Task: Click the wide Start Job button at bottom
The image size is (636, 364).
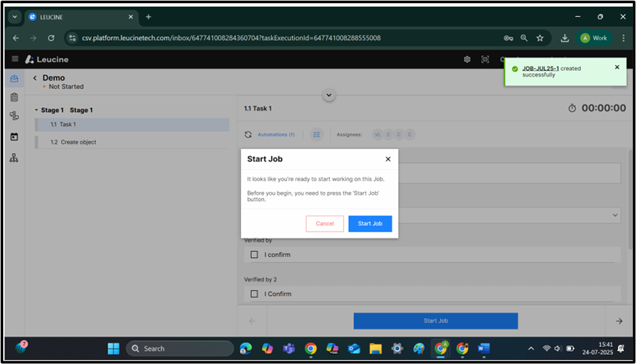Action: (x=436, y=321)
